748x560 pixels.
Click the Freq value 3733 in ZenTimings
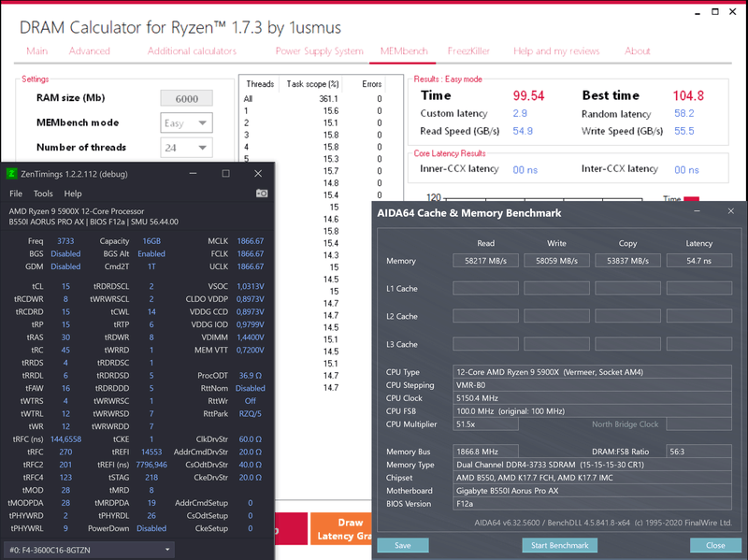(65, 241)
